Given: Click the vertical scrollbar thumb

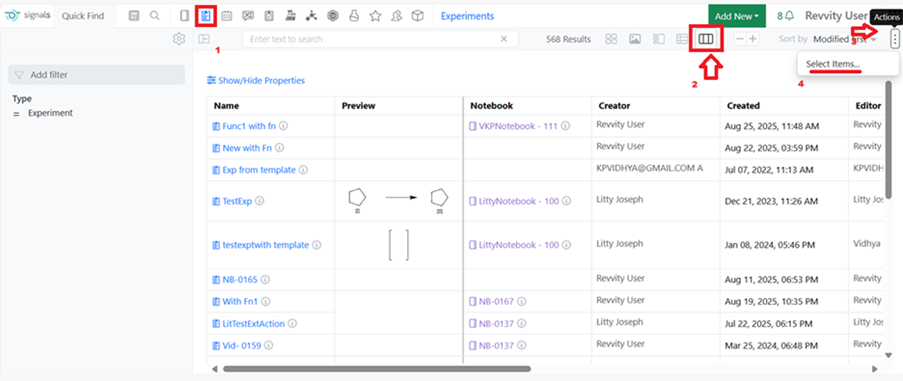Looking at the screenshot, I should pos(889,139).
